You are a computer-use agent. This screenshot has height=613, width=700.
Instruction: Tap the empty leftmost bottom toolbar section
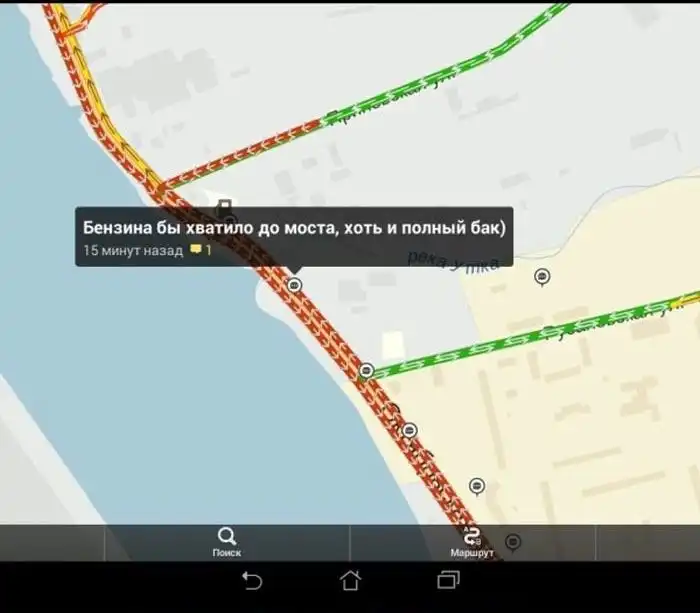tap(52, 543)
